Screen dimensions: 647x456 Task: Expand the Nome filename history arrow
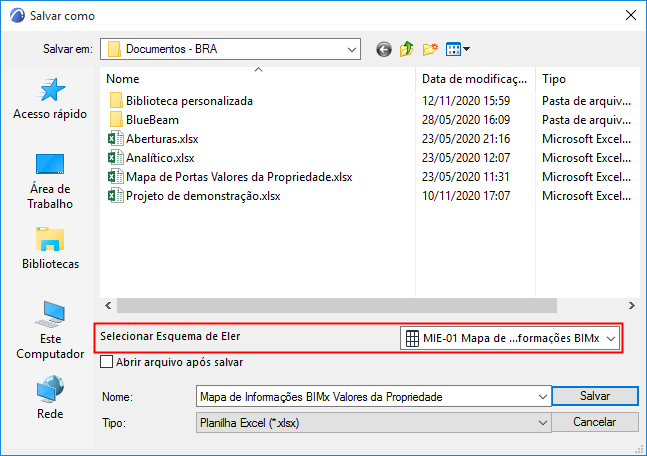[543, 397]
